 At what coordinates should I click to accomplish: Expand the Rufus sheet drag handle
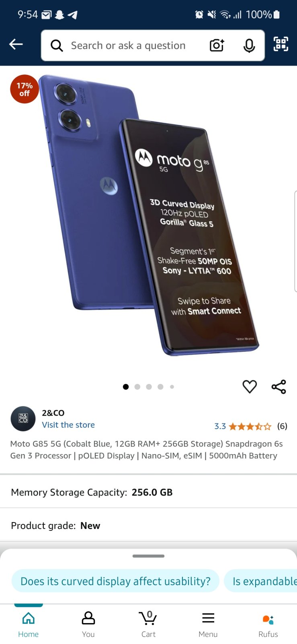148,556
